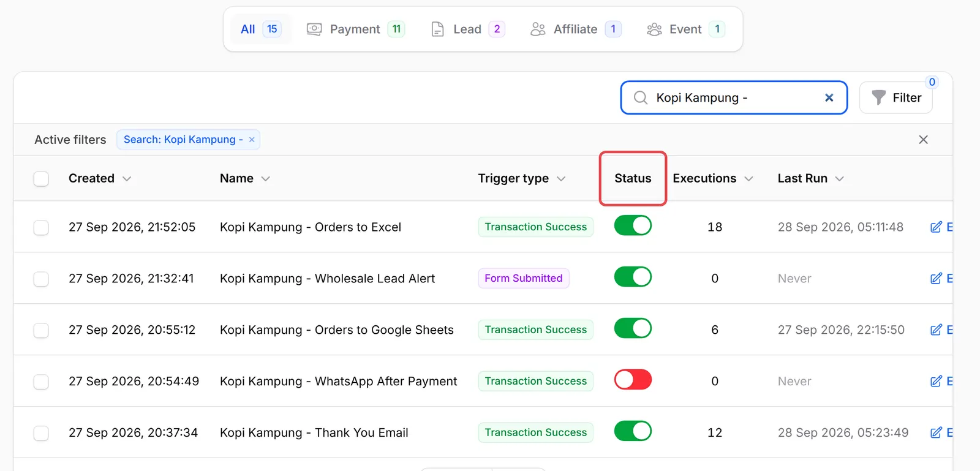Switch to the Event tab
This screenshot has height=471, width=980.
pos(685,29)
